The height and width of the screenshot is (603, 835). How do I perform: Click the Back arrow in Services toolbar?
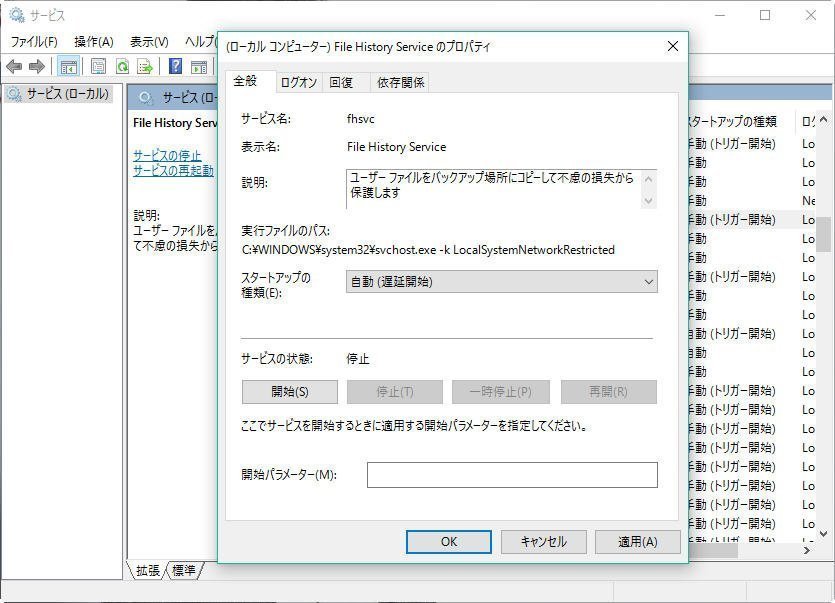(14, 67)
